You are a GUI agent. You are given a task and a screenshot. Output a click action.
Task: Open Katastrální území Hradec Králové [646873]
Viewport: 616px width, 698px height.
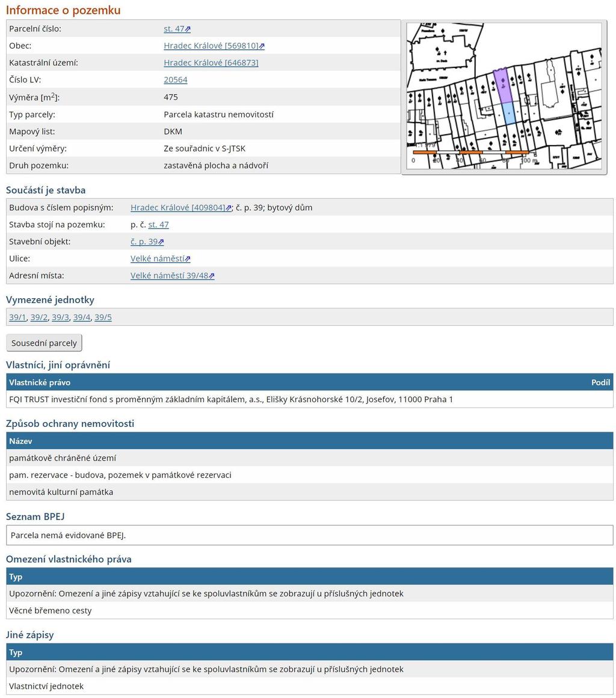tap(211, 63)
